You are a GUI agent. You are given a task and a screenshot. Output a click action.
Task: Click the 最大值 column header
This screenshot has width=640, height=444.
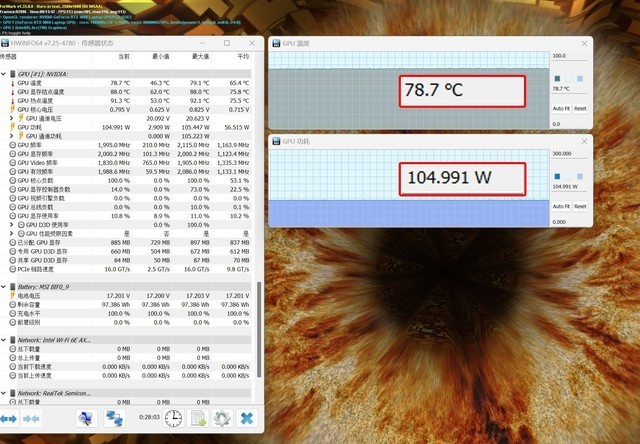coord(200,57)
